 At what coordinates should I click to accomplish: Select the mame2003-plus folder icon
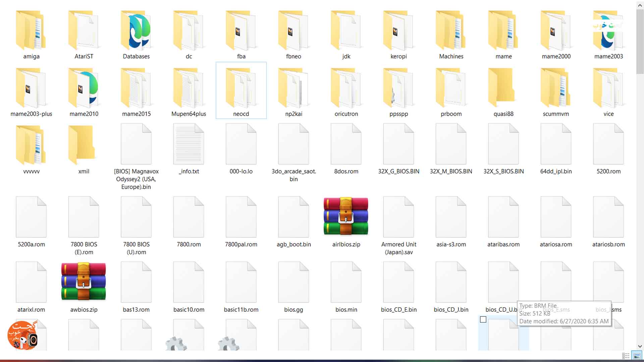[31, 88]
